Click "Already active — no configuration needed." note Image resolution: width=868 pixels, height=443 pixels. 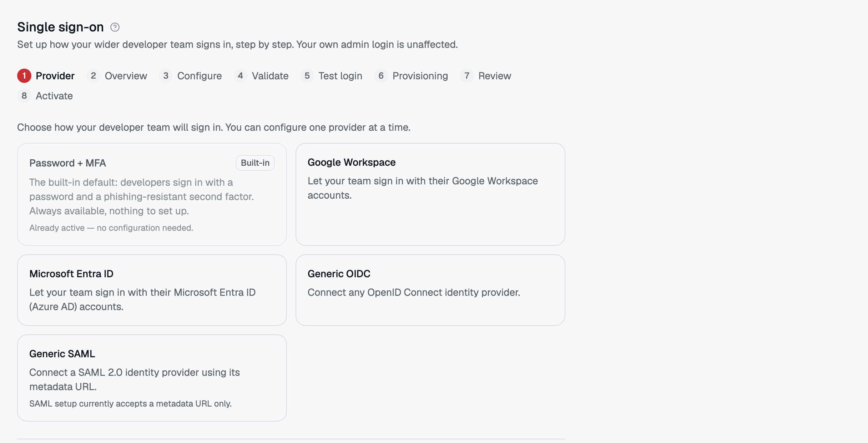point(111,228)
